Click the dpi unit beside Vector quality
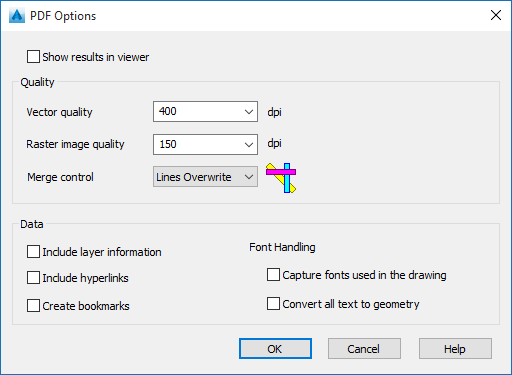 [274, 112]
